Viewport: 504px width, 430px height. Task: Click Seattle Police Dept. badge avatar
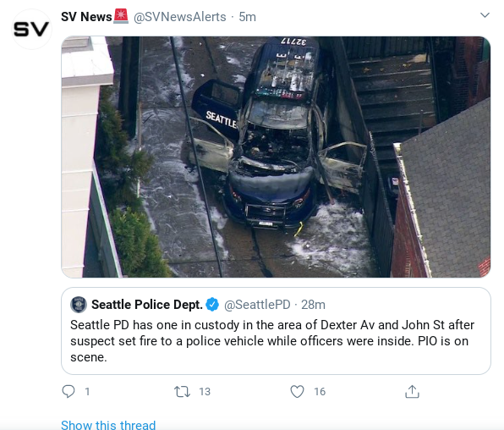click(x=79, y=305)
